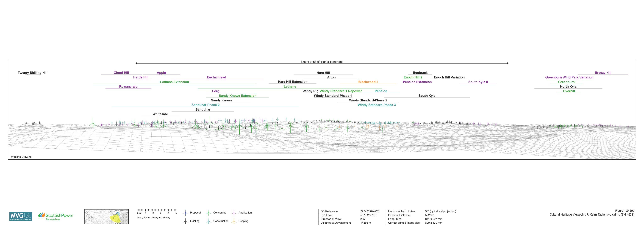Screen dimensions: 644x228
Task: Click the orange Scoping turbine legend icon
Action: (x=234, y=221)
